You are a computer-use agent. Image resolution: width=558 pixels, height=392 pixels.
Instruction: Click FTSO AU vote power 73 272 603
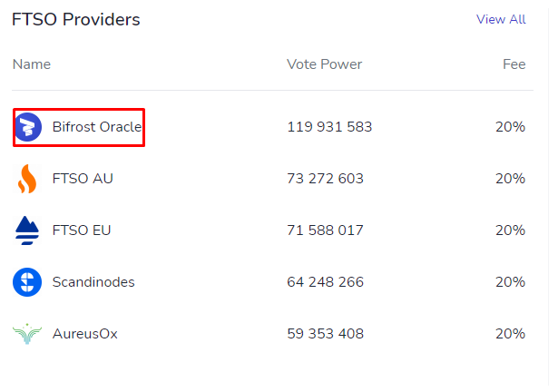coord(325,179)
